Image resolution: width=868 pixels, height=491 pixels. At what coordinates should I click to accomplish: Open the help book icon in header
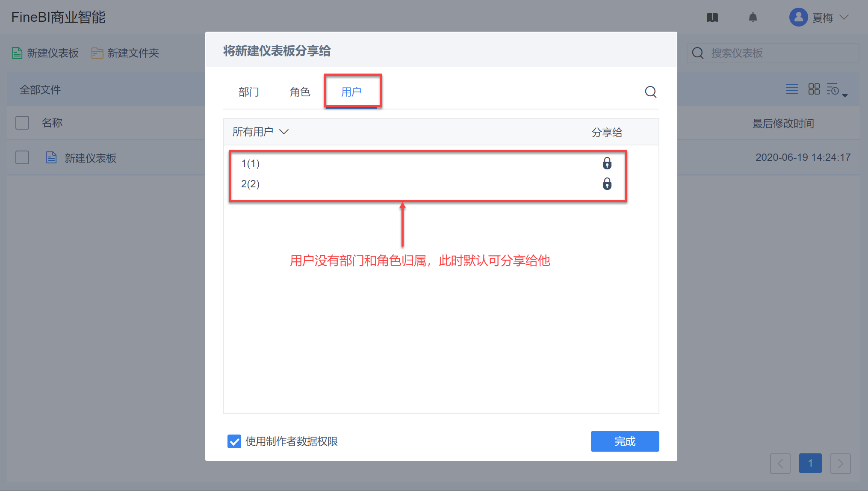(x=712, y=18)
